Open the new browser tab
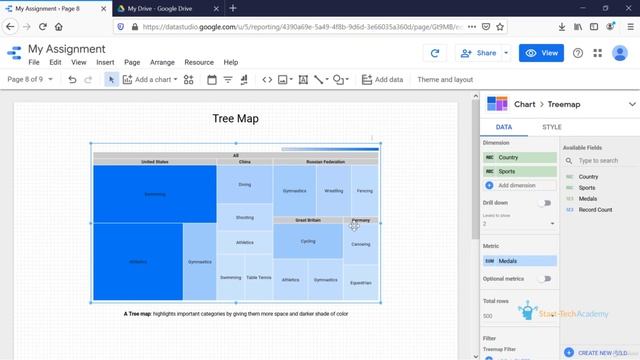This screenshot has height=360, width=640. (233, 8)
